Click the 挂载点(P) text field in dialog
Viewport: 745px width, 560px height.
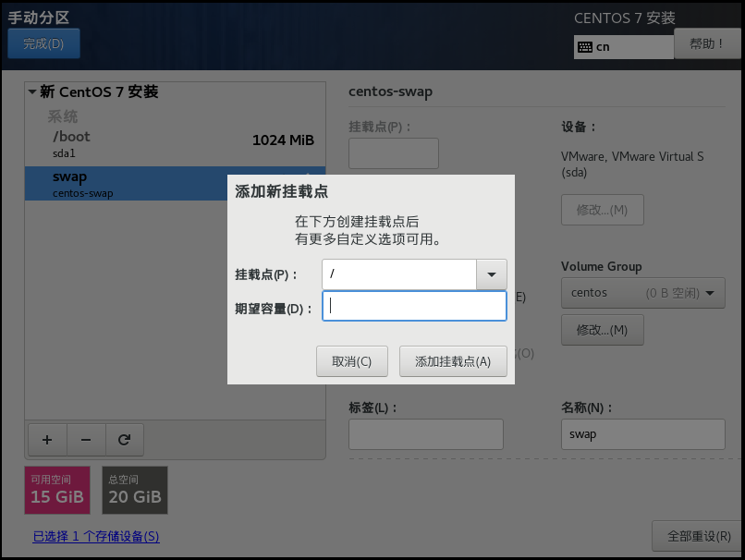399,274
